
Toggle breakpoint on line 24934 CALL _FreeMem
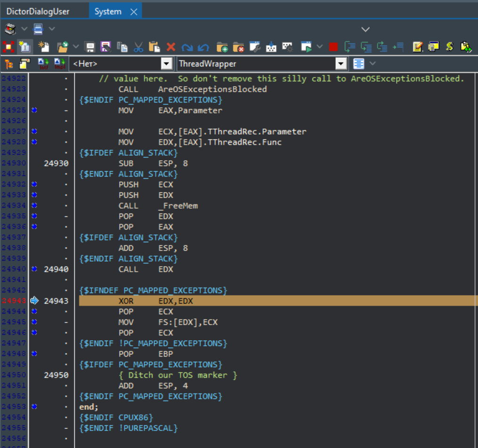click(x=34, y=206)
